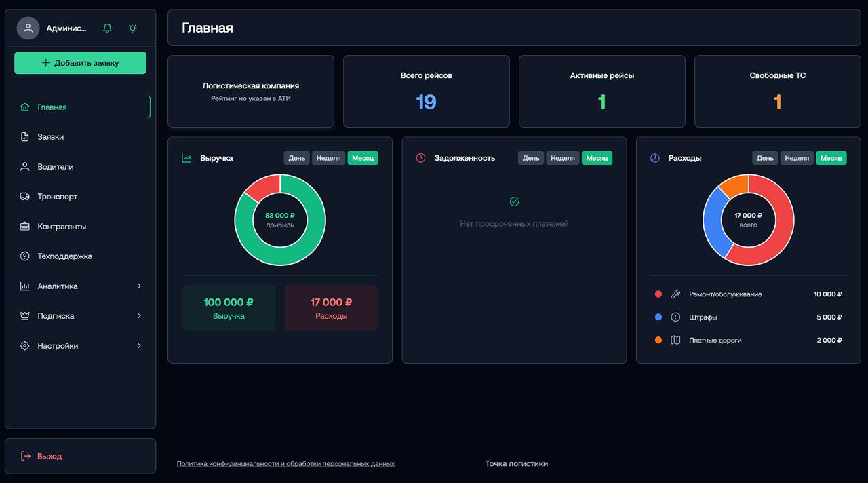Toggle light theme with sun icon
The image size is (868, 483).
132,28
